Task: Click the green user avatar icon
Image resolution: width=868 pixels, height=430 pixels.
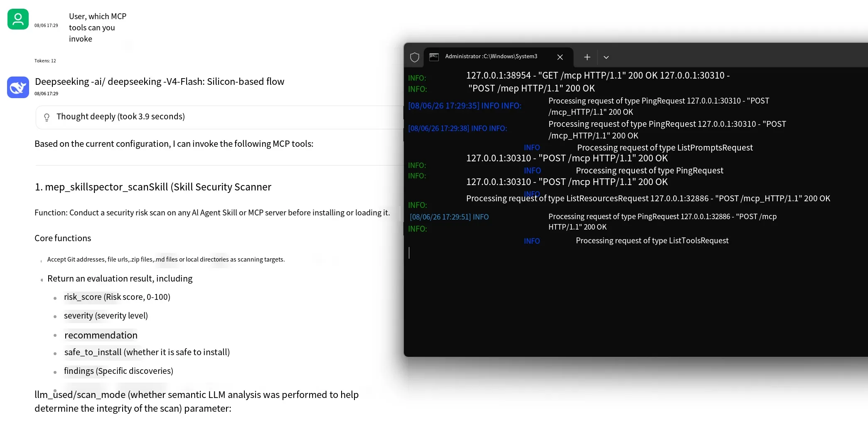Action: pyautogui.click(x=18, y=19)
